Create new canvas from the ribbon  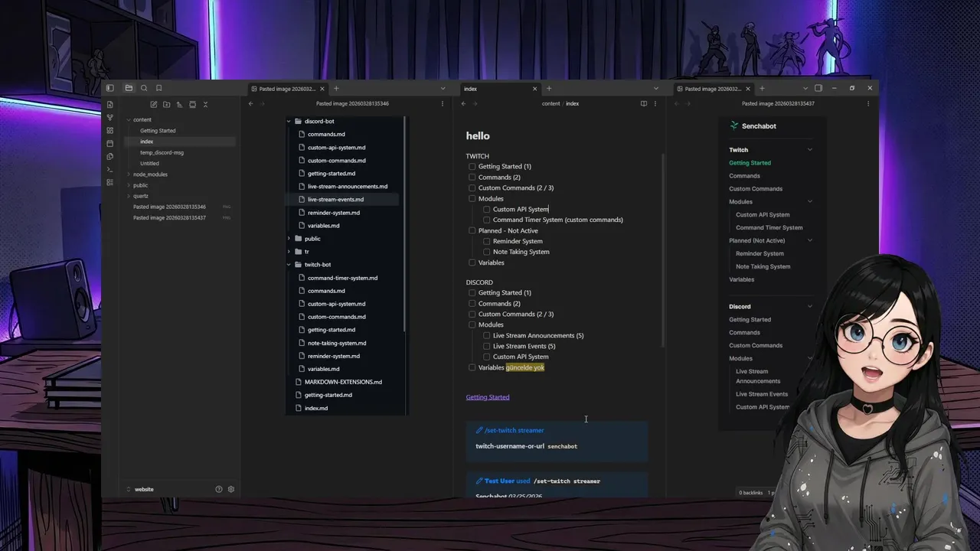[x=110, y=130]
